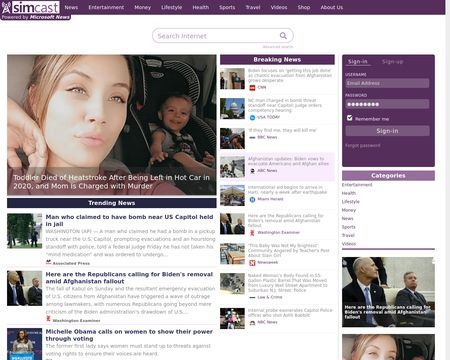
Task: Toggle the Remember me checkbox
Action: pos(349,118)
